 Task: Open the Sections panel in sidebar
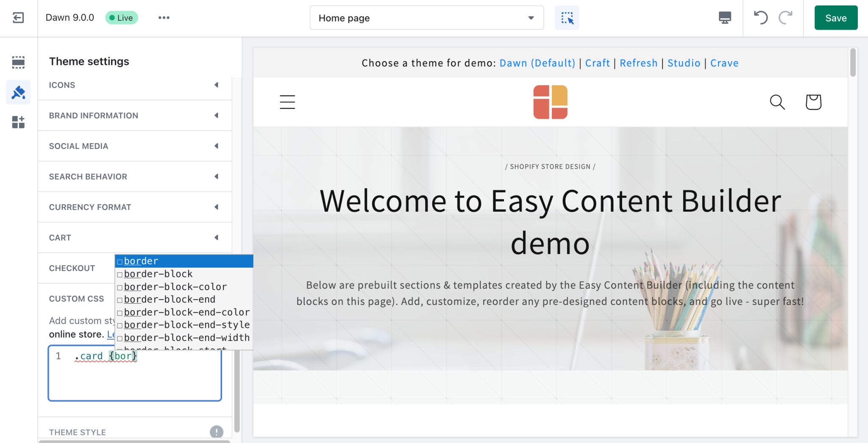click(18, 62)
